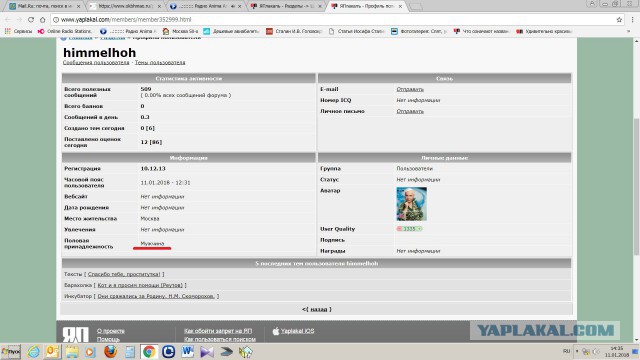Screen dimensions: 640x360
Task: Click the registration date 10.12.13
Action: click(153, 168)
